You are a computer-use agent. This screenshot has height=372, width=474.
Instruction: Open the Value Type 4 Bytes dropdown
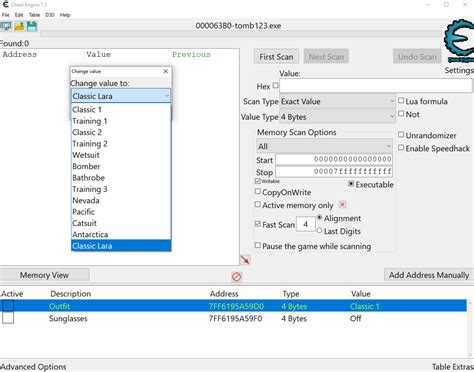[337, 117]
